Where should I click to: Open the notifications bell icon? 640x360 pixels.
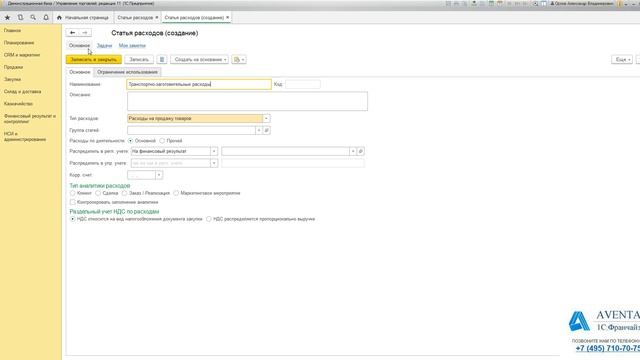tap(46, 18)
